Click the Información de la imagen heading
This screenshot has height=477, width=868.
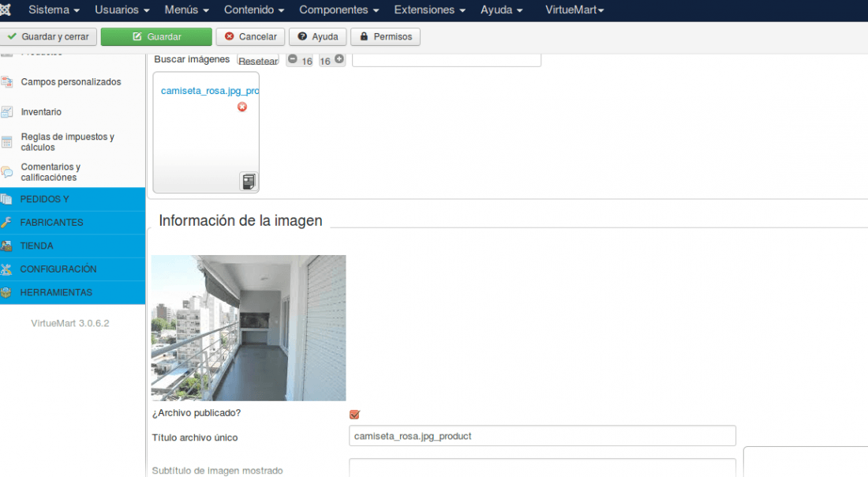coord(240,220)
